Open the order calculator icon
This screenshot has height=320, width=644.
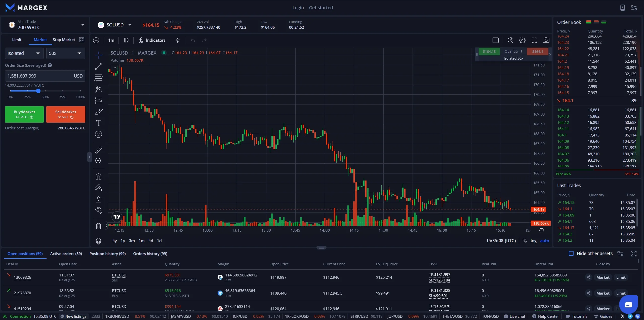(x=82, y=40)
